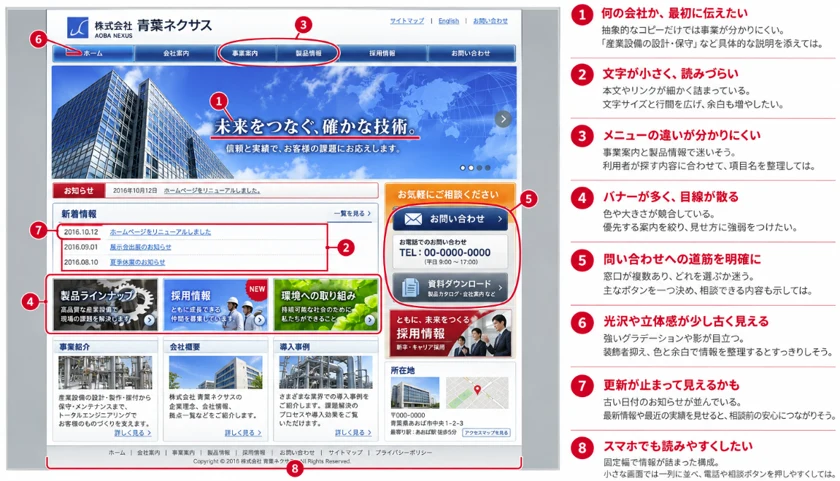This screenshot has width=840, height=481.
Task: Select the ホーム navigation tab
Action: pyautogui.click(x=93, y=53)
